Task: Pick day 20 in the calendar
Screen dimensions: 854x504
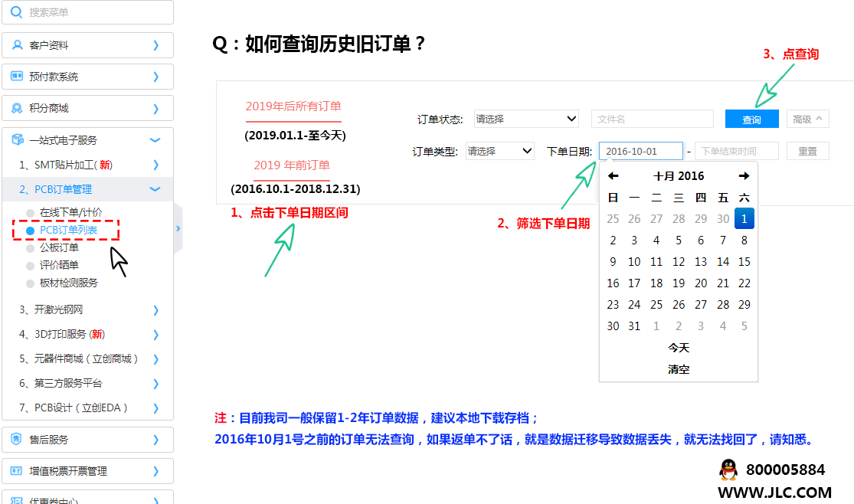Action: [700, 283]
